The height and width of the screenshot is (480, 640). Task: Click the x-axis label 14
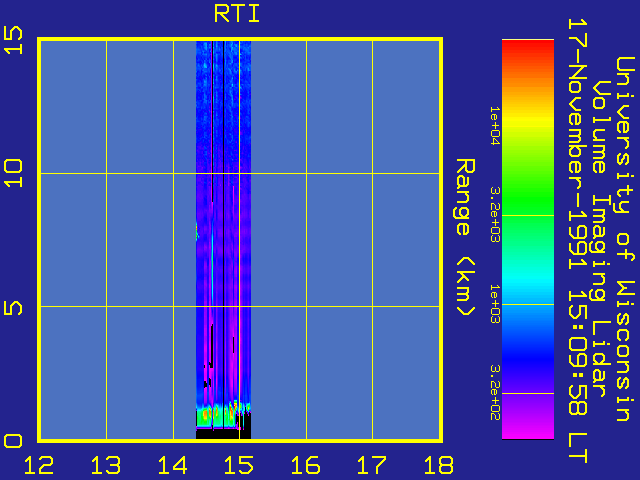172,466
